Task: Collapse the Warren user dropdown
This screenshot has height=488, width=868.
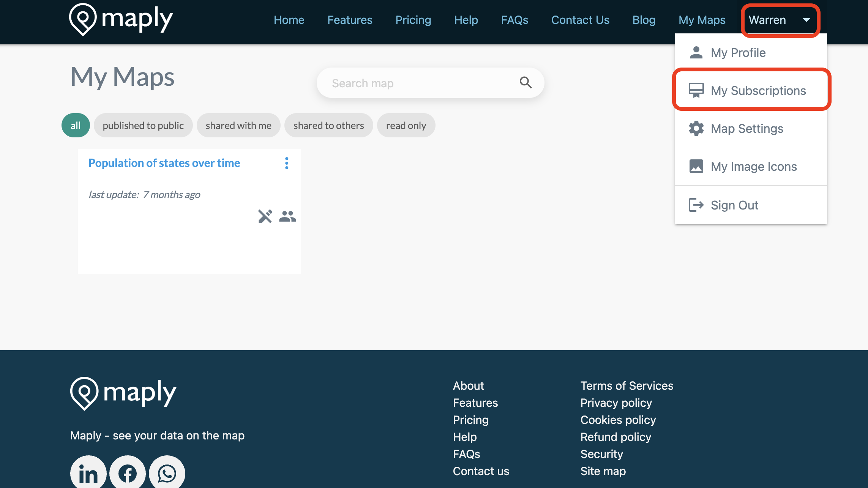Action: point(780,20)
